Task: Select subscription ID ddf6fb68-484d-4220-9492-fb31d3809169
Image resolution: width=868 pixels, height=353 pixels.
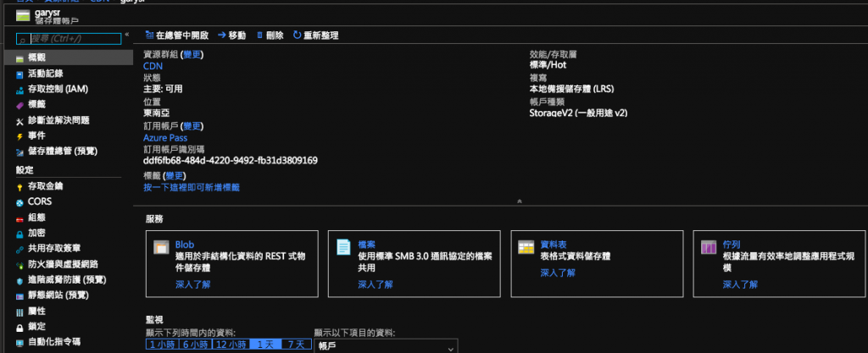Action: click(231, 161)
